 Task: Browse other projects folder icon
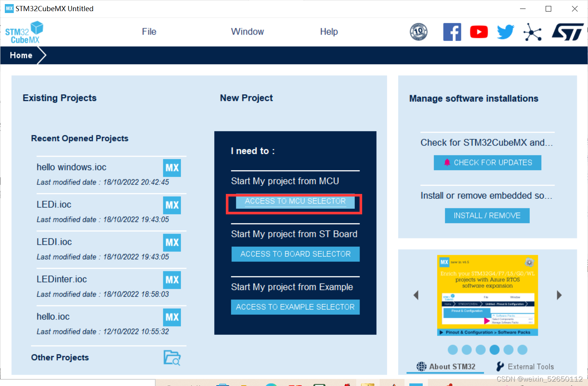coord(172,358)
